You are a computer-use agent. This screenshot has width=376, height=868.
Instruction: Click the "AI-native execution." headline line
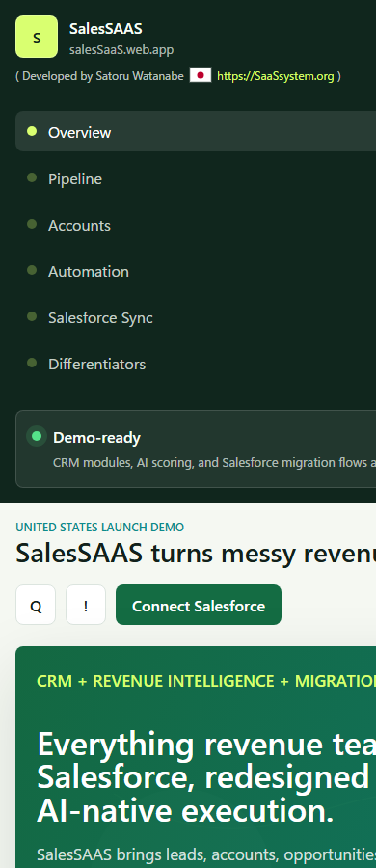coord(185,811)
